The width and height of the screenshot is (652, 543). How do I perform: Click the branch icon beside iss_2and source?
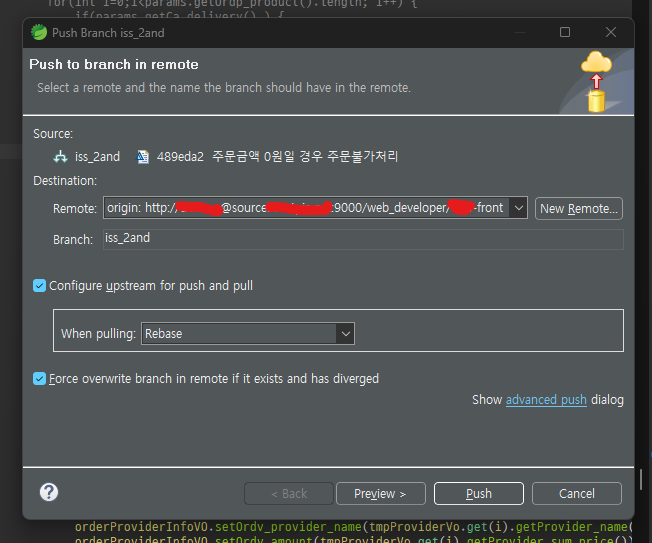60,157
